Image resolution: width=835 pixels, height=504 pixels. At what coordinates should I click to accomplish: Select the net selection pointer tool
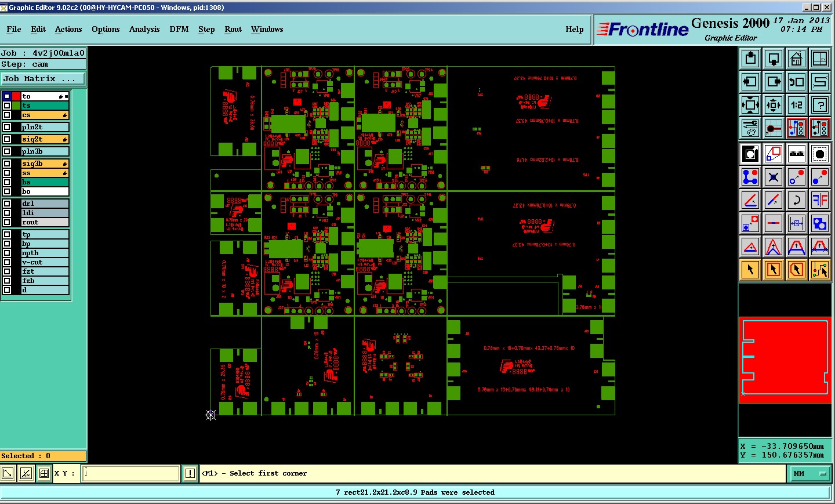click(x=820, y=270)
